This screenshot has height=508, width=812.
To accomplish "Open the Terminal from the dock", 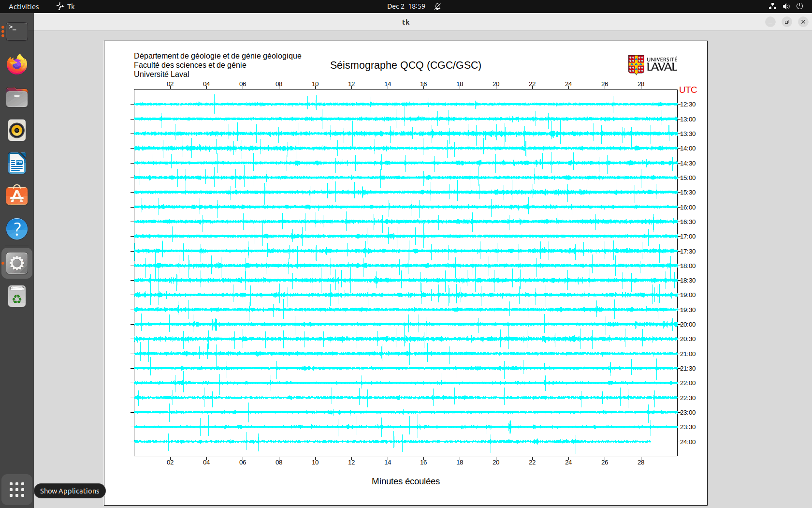I will 17,31.
